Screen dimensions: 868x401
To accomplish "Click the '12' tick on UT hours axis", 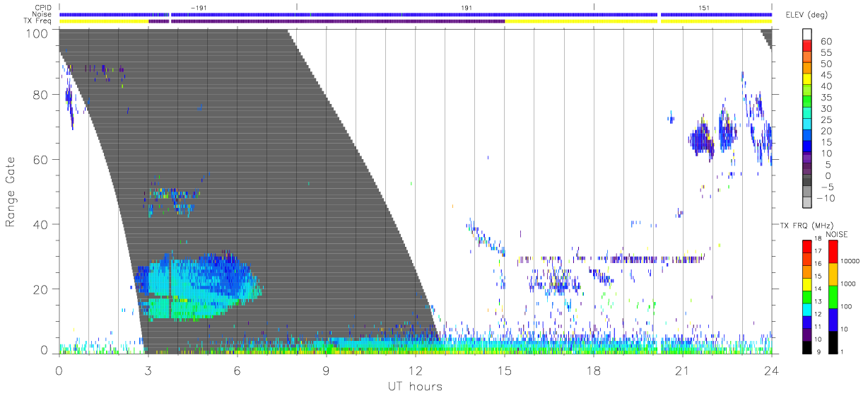I will click(x=415, y=371).
